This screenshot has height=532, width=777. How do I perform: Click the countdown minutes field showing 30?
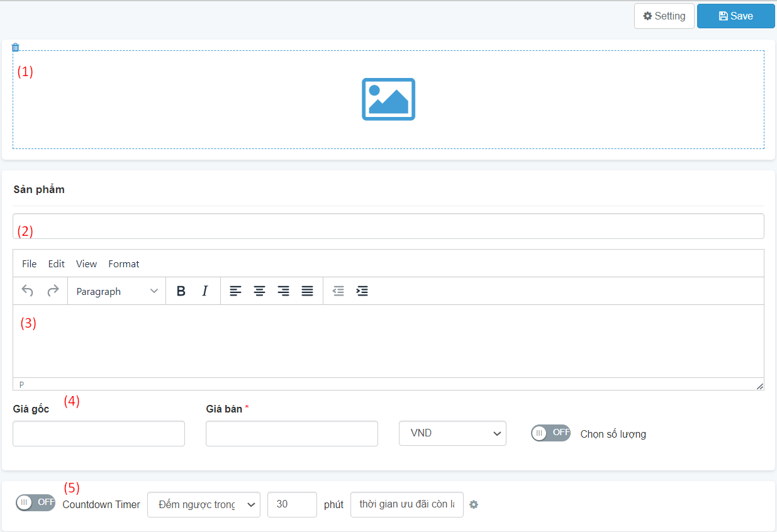coord(292,504)
